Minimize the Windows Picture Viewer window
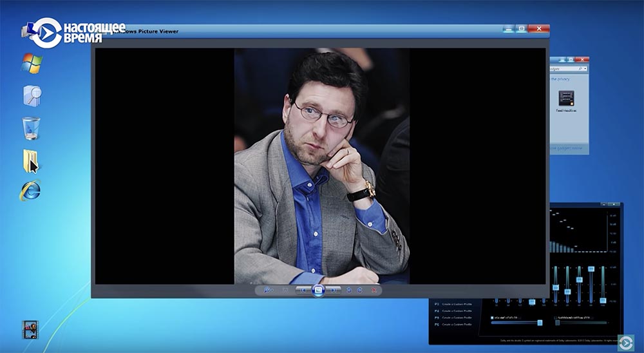 point(509,28)
